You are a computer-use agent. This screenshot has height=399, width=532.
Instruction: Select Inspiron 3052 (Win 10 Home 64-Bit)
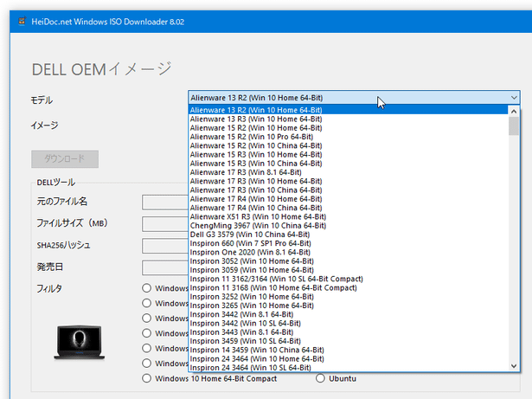tap(348, 261)
